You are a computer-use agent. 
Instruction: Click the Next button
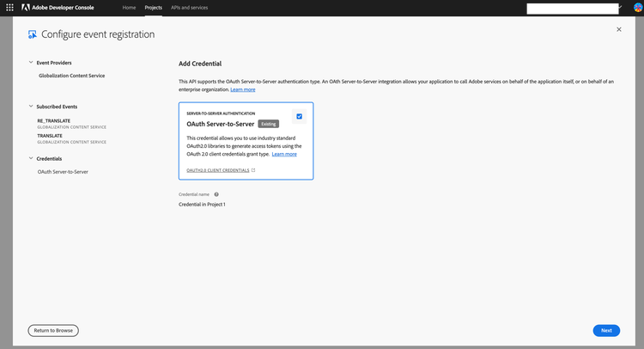(x=606, y=330)
